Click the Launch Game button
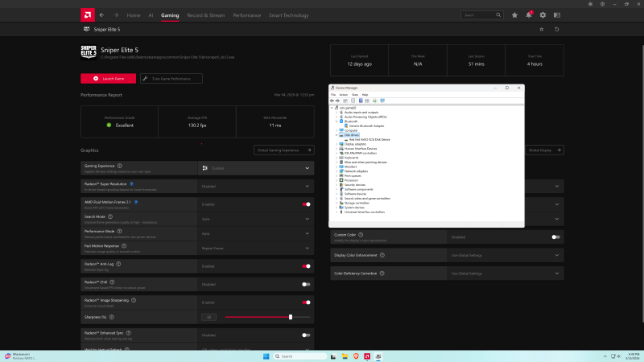The image size is (644, 362). click(x=108, y=78)
